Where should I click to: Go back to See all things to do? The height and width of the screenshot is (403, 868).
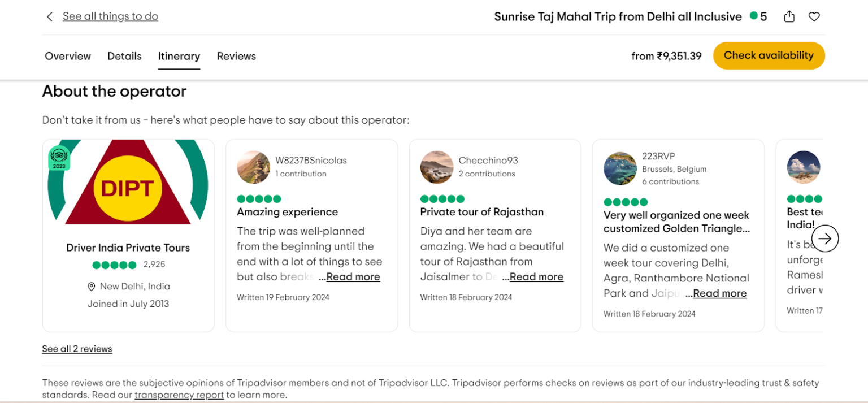click(x=110, y=16)
